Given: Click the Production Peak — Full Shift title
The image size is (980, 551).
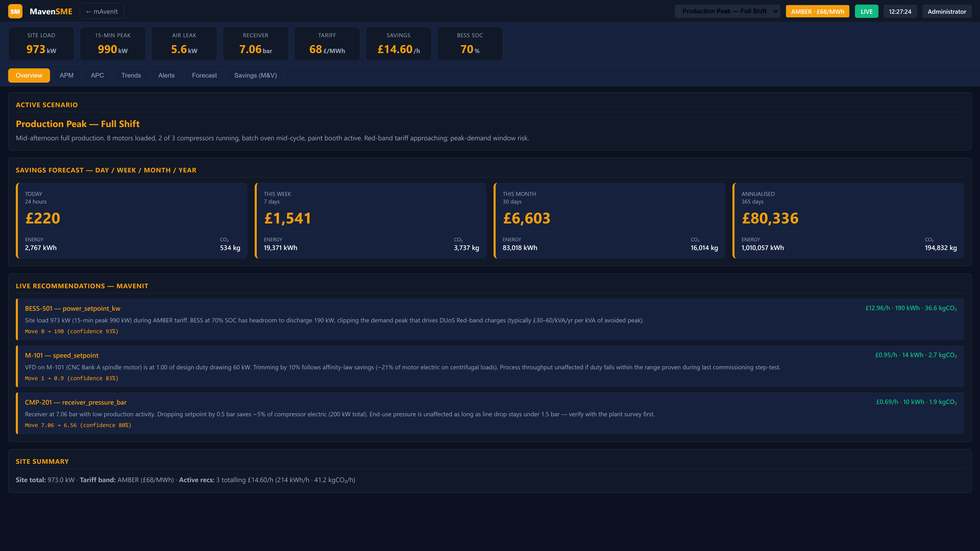Looking at the screenshot, I should [x=78, y=124].
